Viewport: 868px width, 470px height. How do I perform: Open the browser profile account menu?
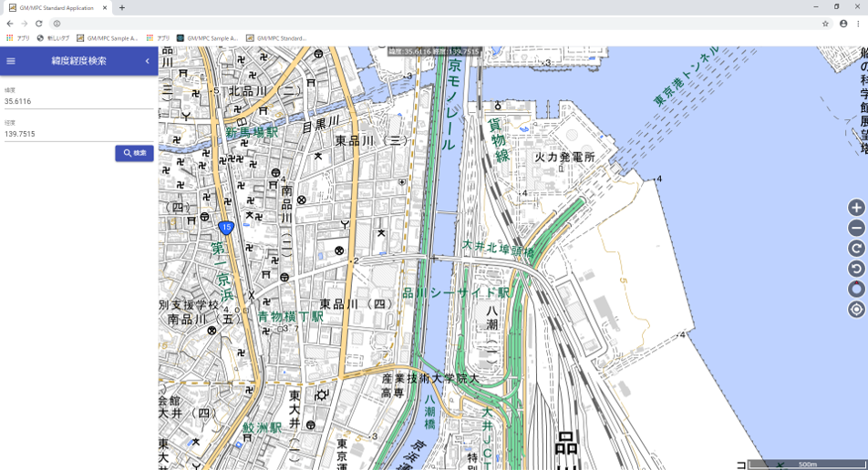tap(843, 24)
